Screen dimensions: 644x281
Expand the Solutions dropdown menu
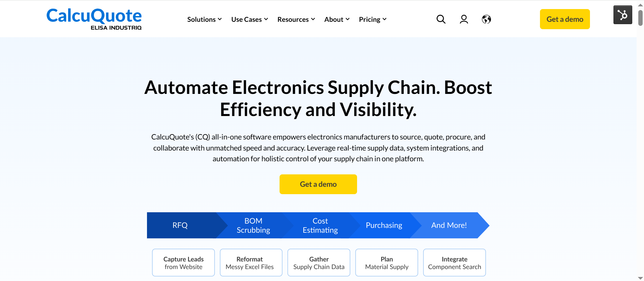tap(204, 19)
